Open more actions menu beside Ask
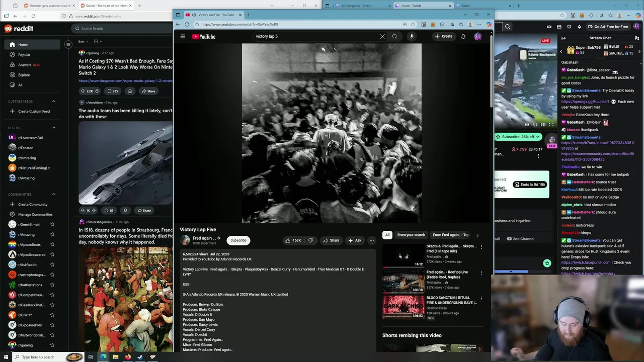 (372, 240)
